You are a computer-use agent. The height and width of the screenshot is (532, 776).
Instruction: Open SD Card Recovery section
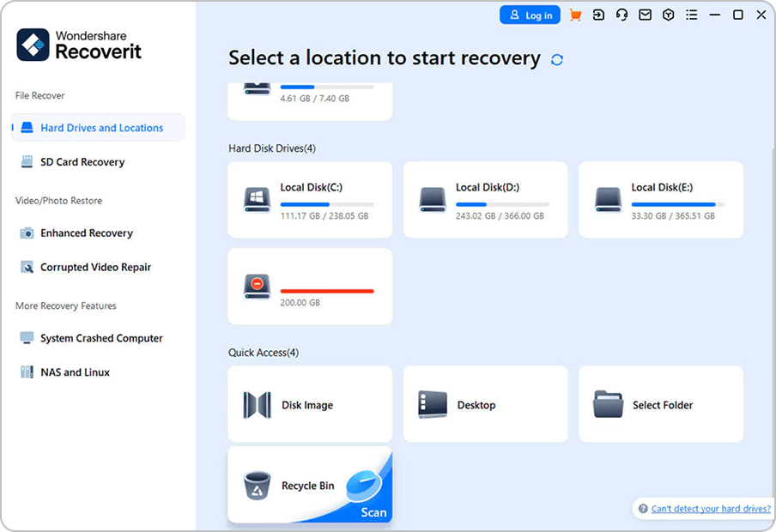82,162
